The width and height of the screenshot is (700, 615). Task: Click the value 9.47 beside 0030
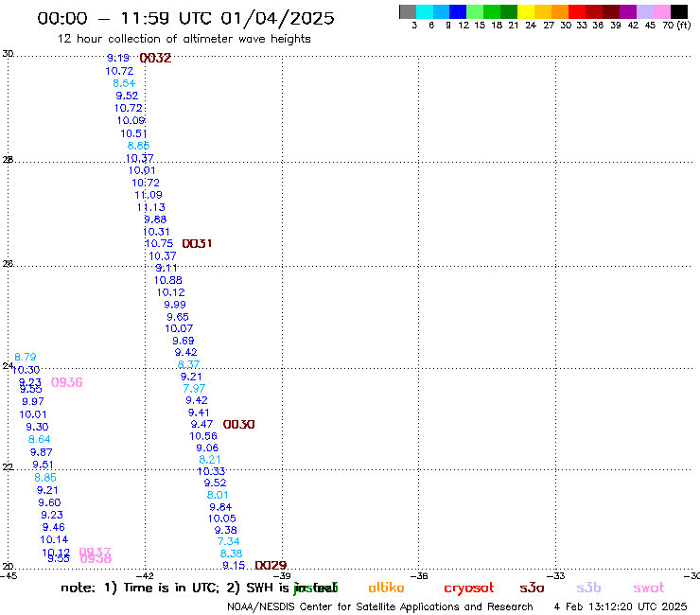tap(201, 424)
